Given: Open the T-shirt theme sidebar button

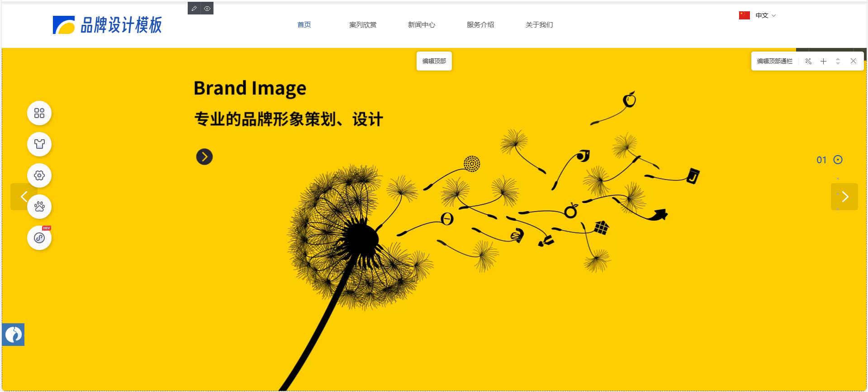Looking at the screenshot, I should coord(39,144).
